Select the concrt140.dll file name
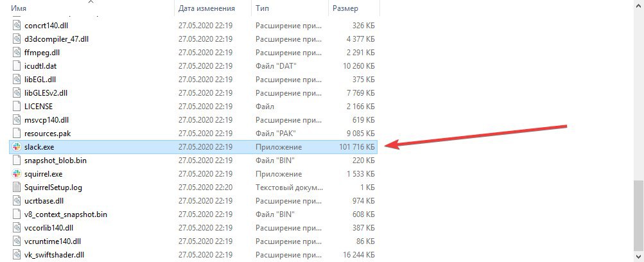644x262 pixels. click(46, 26)
